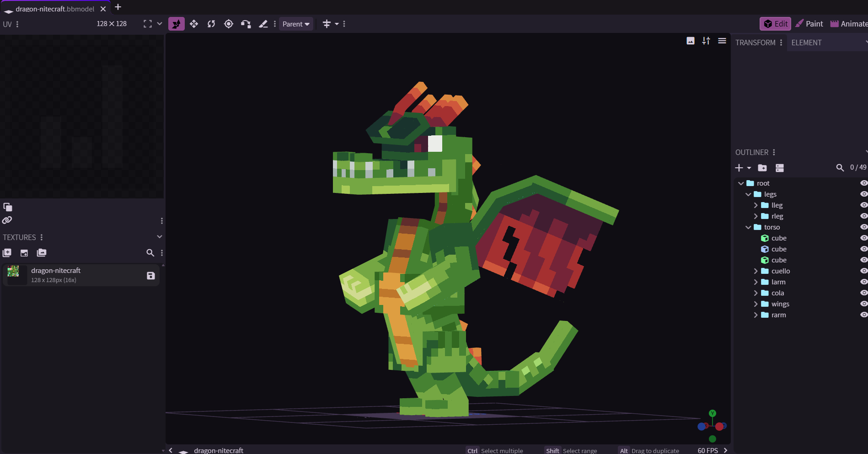Image resolution: width=868 pixels, height=454 pixels.
Task: Select the Pivot tool
Action: 229,24
